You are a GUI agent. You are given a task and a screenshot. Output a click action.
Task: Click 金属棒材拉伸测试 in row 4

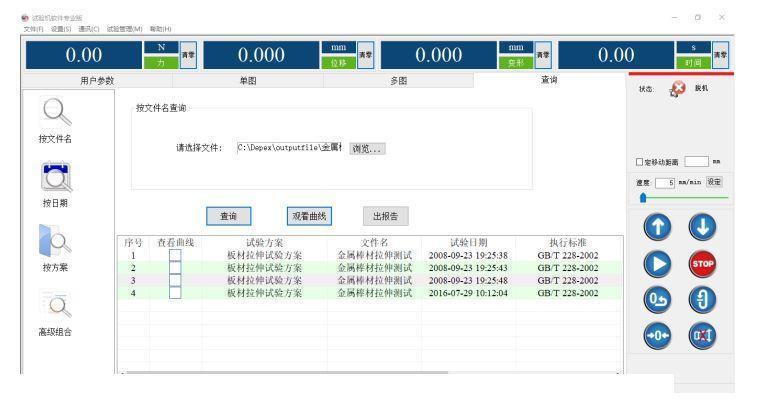[x=375, y=293]
